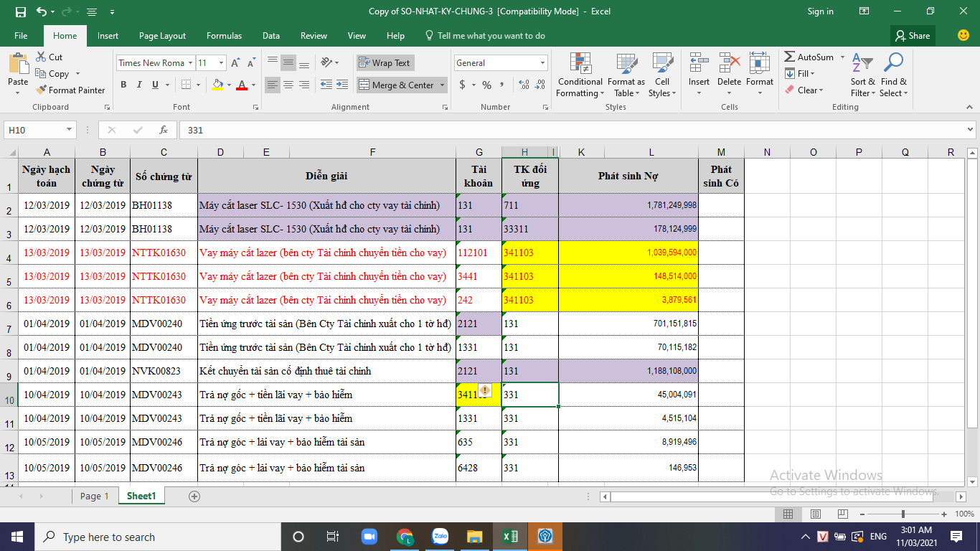Screen dimensions: 980x551
Task: Open Cell Styles gallery
Action: point(662,75)
